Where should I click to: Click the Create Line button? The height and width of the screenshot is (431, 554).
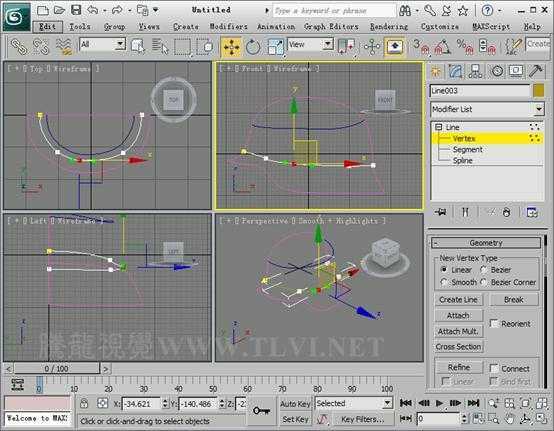458,300
